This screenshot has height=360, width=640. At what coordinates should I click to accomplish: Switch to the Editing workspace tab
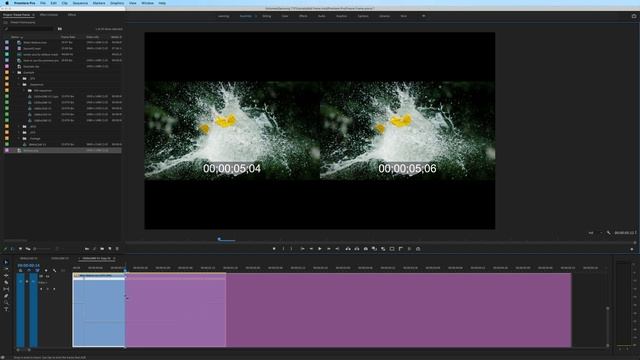[x=267, y=16]
